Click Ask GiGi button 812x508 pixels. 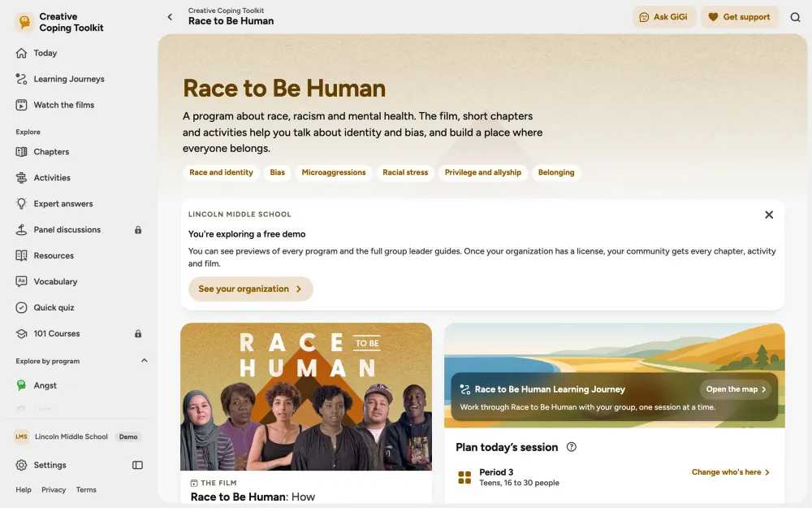(664, 17)
